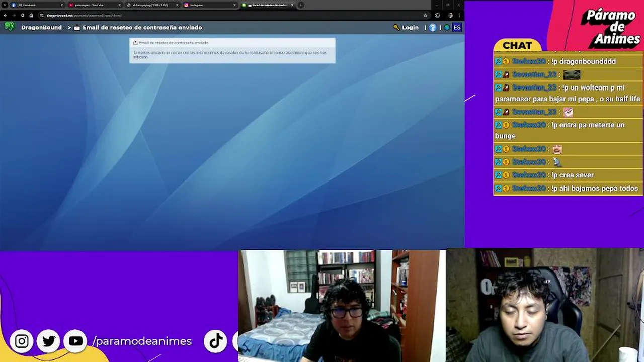Select chat message "!p ahi bajamos pepa todos"
The width and height of the screenshot is (644, 362).
(x=595, y=188)
